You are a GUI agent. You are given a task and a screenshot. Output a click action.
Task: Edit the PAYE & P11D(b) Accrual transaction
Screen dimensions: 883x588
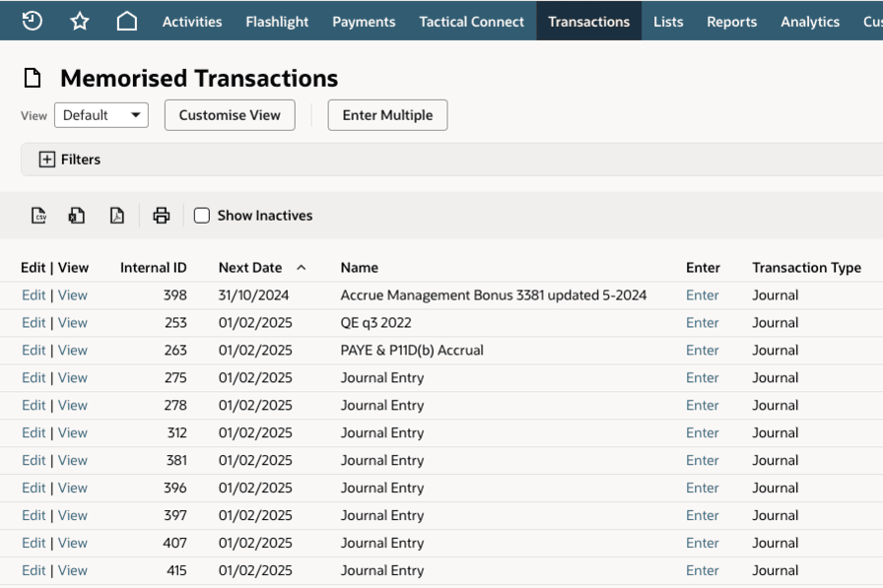34,351
